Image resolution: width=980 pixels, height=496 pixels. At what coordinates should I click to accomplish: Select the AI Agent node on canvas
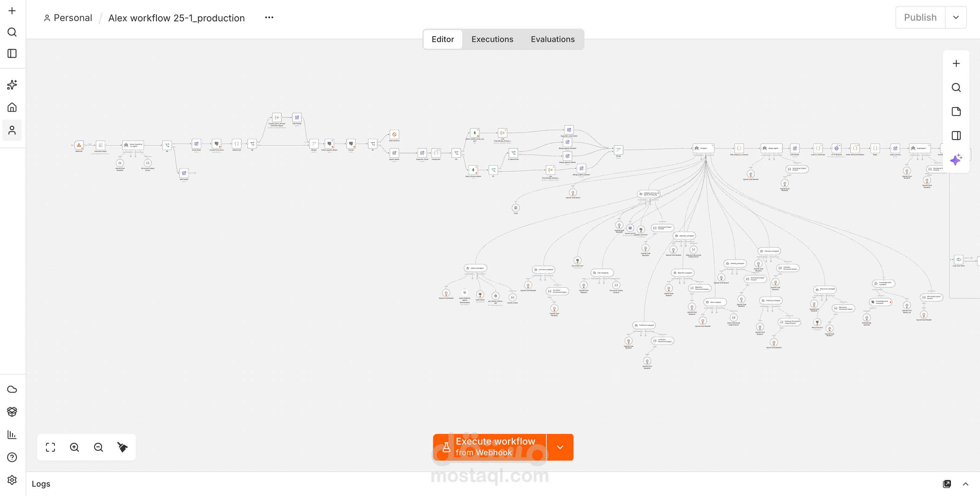[703, 148]
